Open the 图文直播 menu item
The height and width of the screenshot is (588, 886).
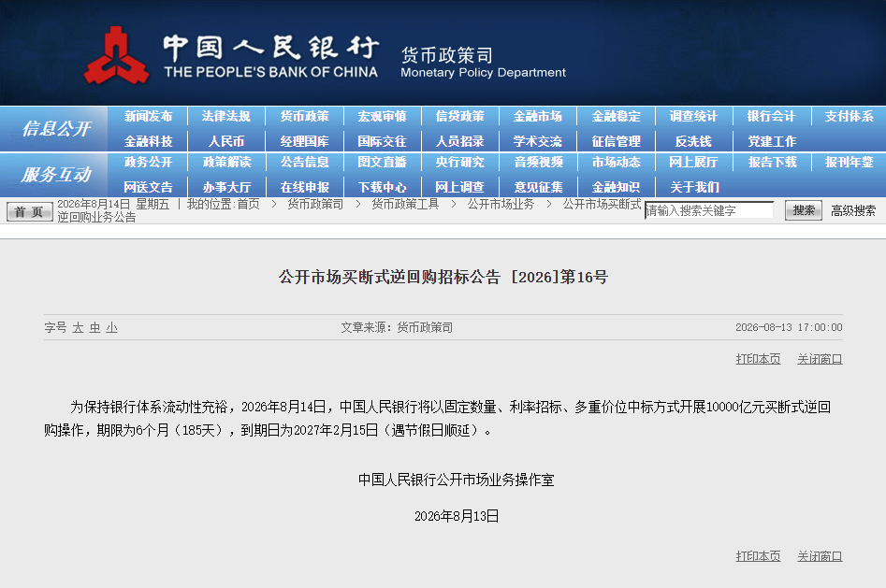[382, 162]
